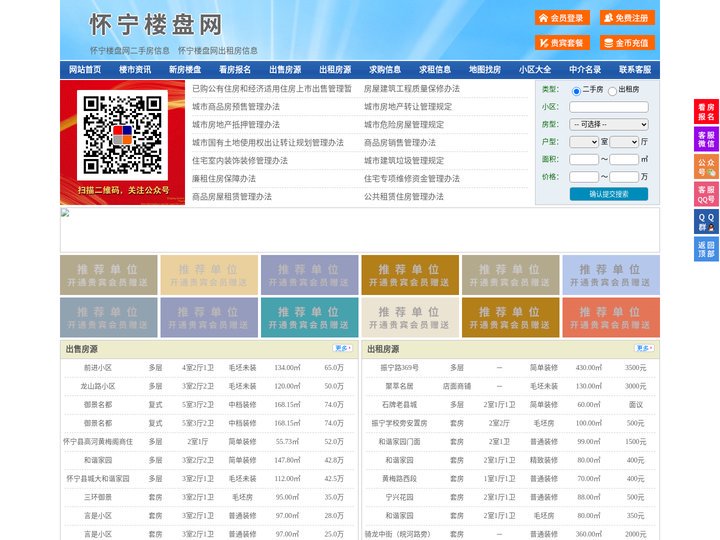This screenshot has width=720, height=540.
Task: Click 更多 in 出售房源 panel
Action: click(343, 348)
